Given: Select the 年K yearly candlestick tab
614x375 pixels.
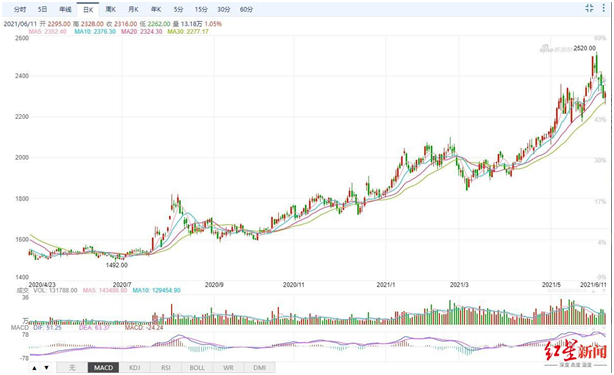Looking at the screenshot, I should coord(156,9).
